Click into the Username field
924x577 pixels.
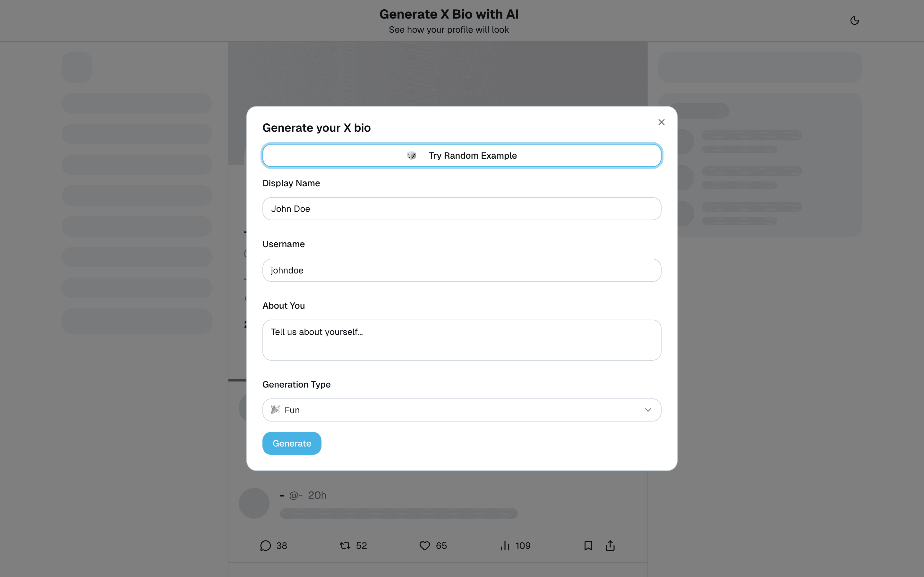click(x=462, y=270)
